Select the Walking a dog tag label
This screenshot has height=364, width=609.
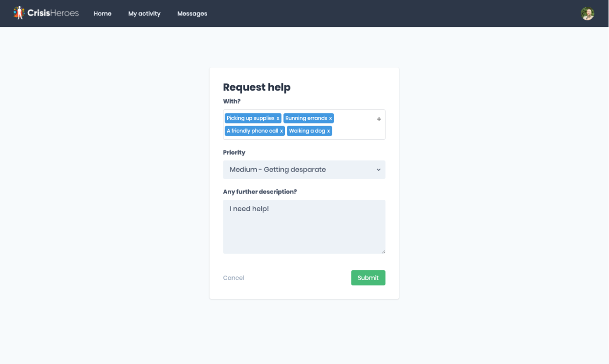pyautogui.click(x=307, y=131)
